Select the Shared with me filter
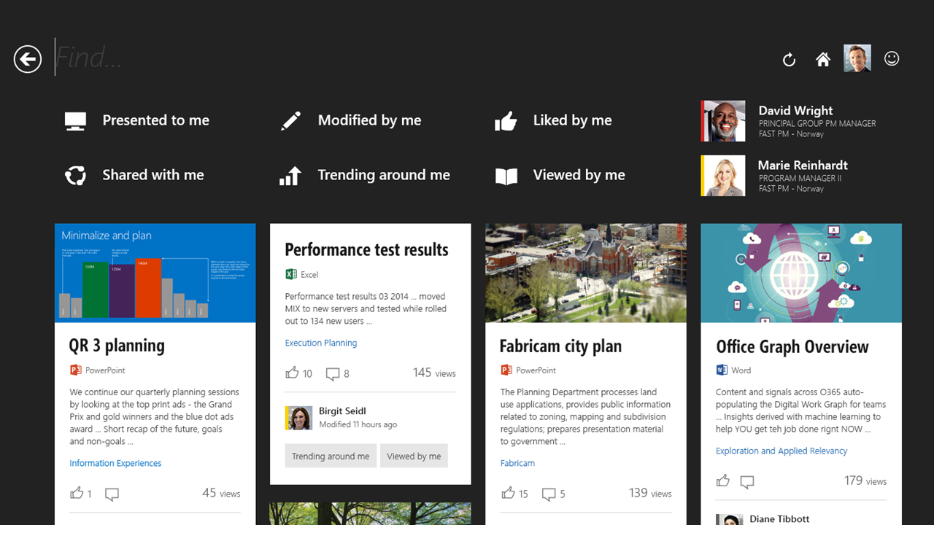 pos(135,176)
